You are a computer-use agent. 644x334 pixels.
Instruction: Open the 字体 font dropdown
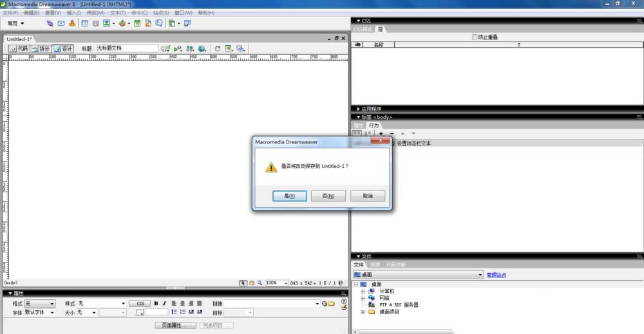[x=39, y=312]
